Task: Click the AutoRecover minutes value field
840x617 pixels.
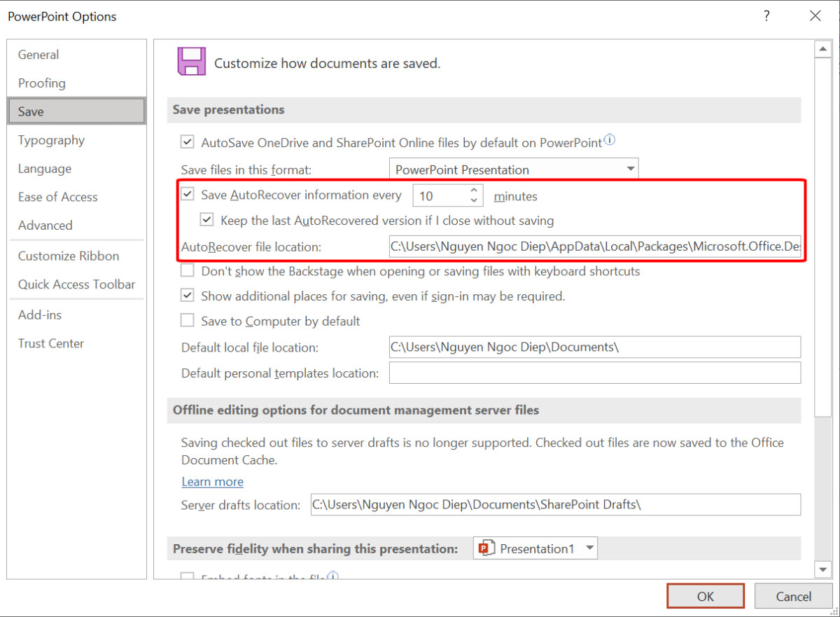Action: (x=440, y=195)
